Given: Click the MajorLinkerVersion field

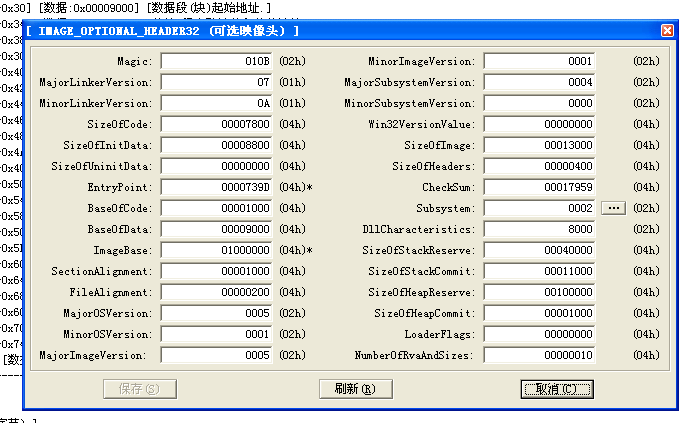Looking at the screenshot, I should coord(217,82).
